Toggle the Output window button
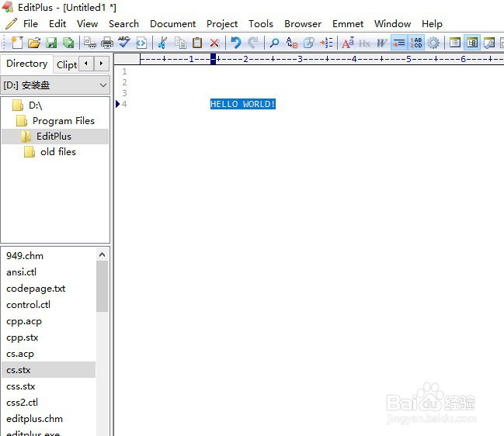 pos(489,43)
